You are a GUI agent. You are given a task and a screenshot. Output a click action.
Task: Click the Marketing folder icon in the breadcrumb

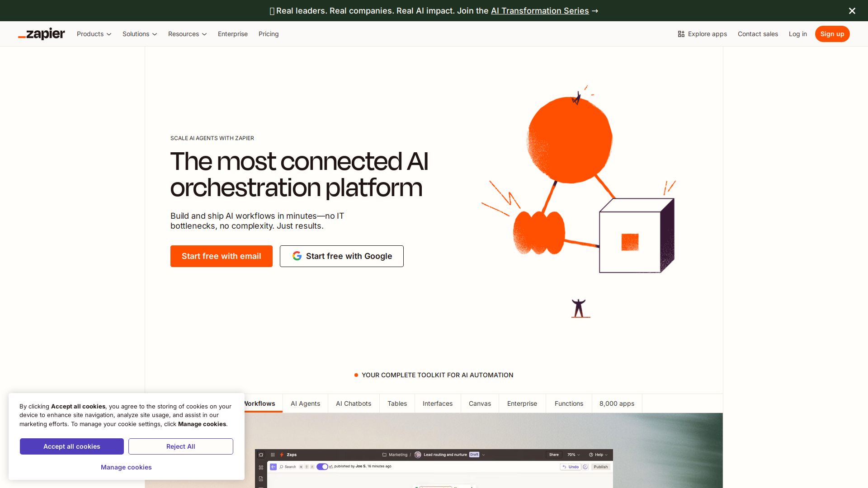384,455
